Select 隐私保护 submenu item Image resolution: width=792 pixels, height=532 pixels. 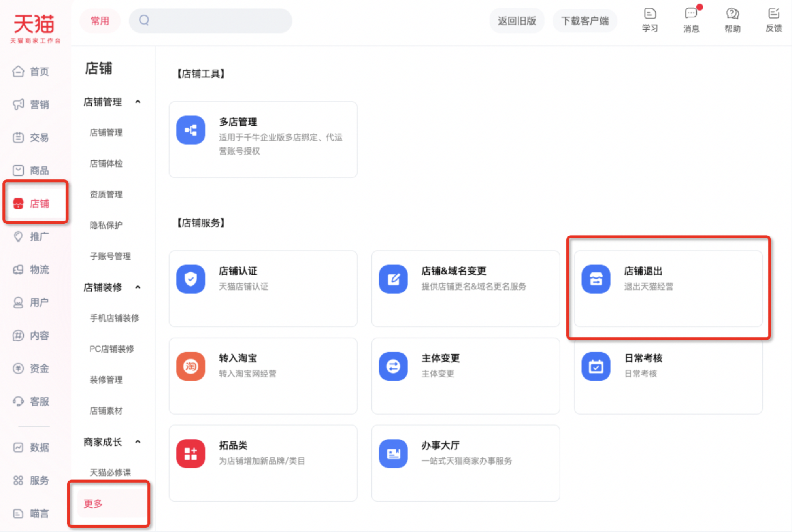(106, 225)
